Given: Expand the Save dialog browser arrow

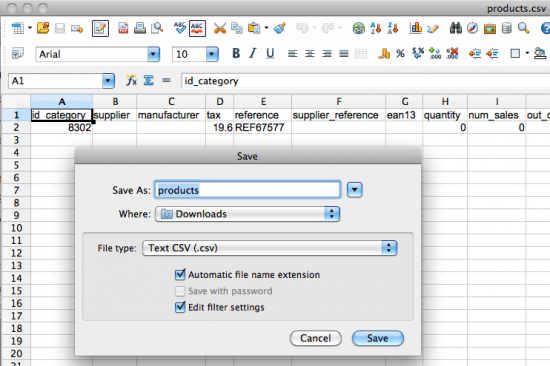Looking at the screenshot, I should pos(355,190).
